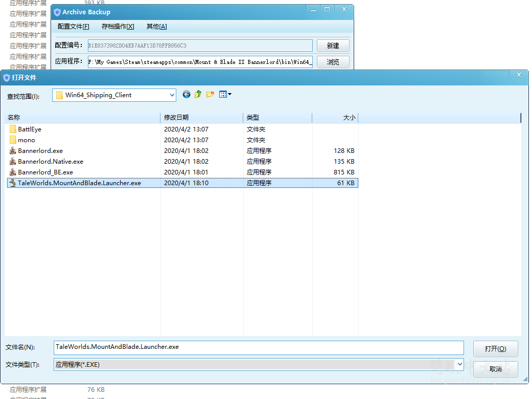
Task: Click the 配置编号 field
Action: [200, 46]
